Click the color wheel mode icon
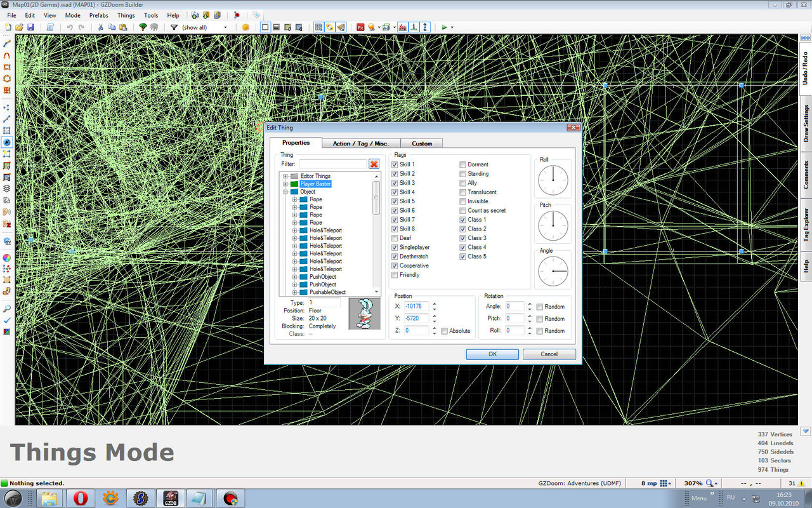 point(7,258)
